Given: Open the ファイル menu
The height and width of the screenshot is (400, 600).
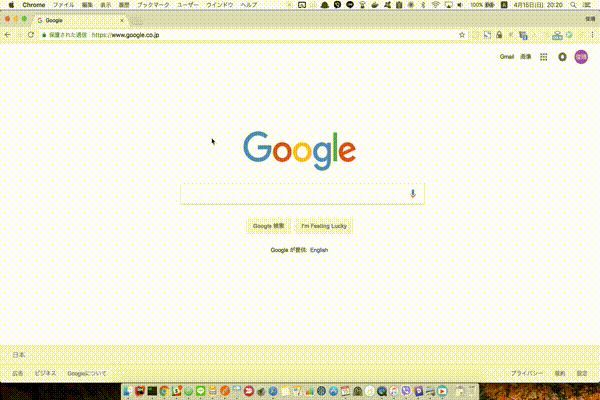Looking at the screenshot, I should [x=63, y=5].
